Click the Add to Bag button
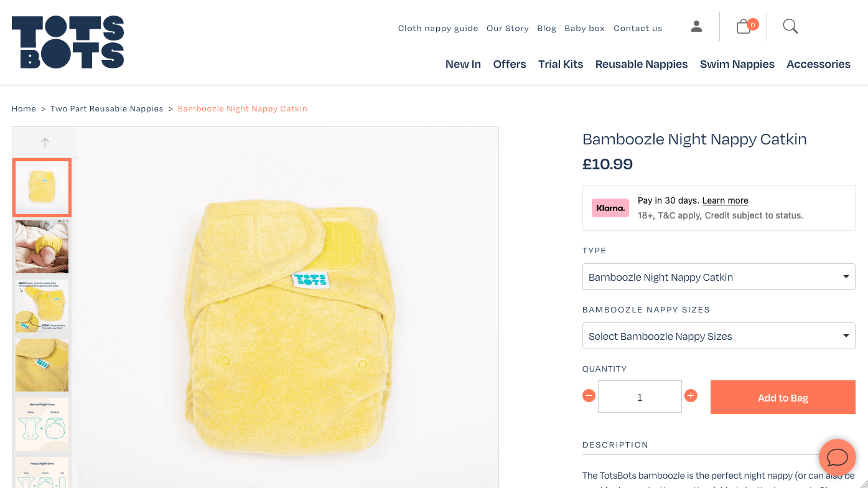 point(783,398)
